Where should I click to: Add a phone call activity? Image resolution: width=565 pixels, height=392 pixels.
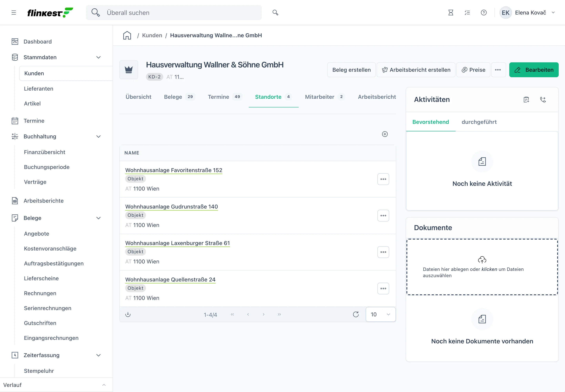click(x=543, y=100)
